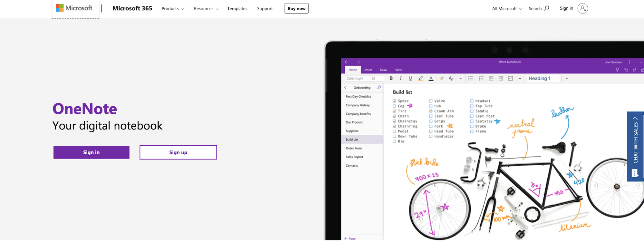Check the Frame checkbox
644x242 pixels.
[x=472, y=131]
